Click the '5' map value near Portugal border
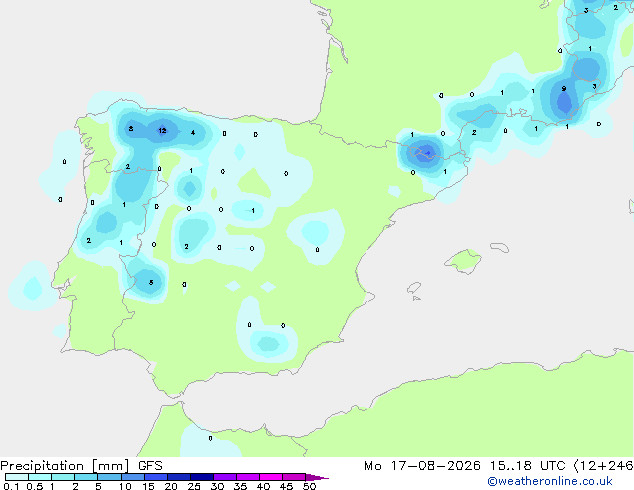Image resolution: width=634 pixels, height=490 pixels. pos(151,282)
